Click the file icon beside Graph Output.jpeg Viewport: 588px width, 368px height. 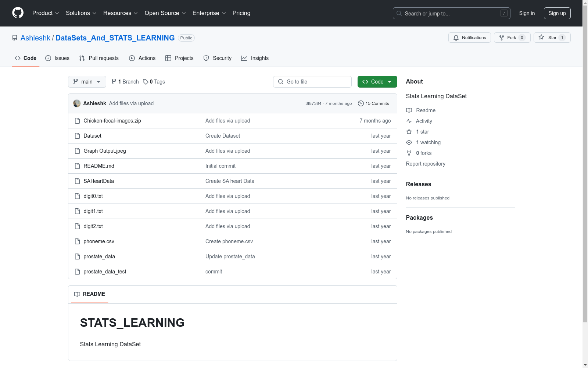tap(77, 151)
